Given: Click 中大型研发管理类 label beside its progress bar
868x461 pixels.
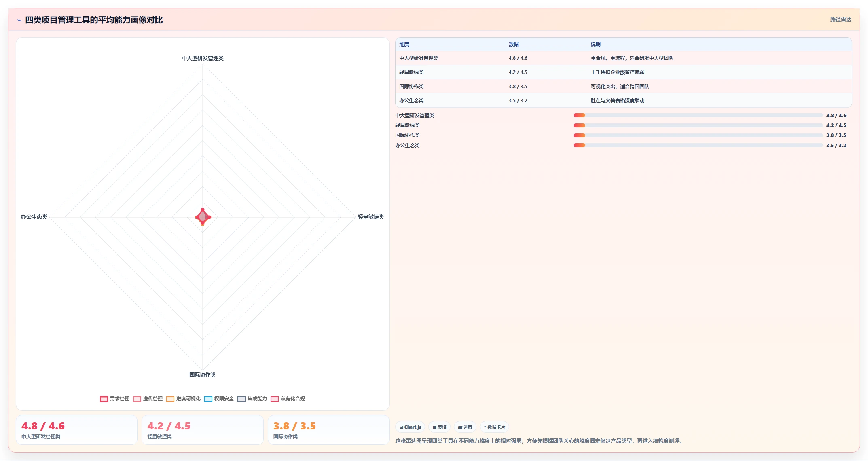Looking at the screenshot, I should coord(415,116).
